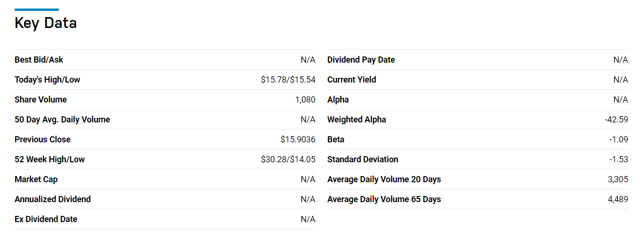This screenshot has width=644, height=242.
Task: Click Average Daily Volume 65 Days value 4,489
Action: (618, 199)
